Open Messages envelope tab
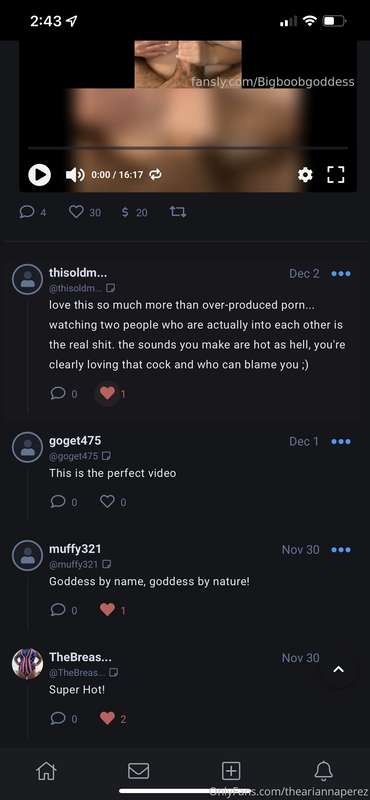 (138, 770)
